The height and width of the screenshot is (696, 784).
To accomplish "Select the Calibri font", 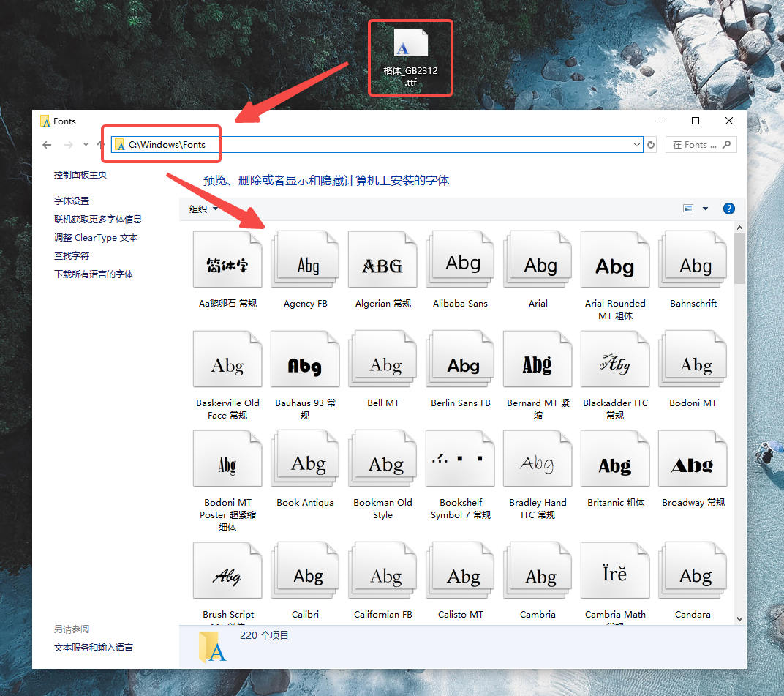I will pyautogui.click(x=306, y=581).
